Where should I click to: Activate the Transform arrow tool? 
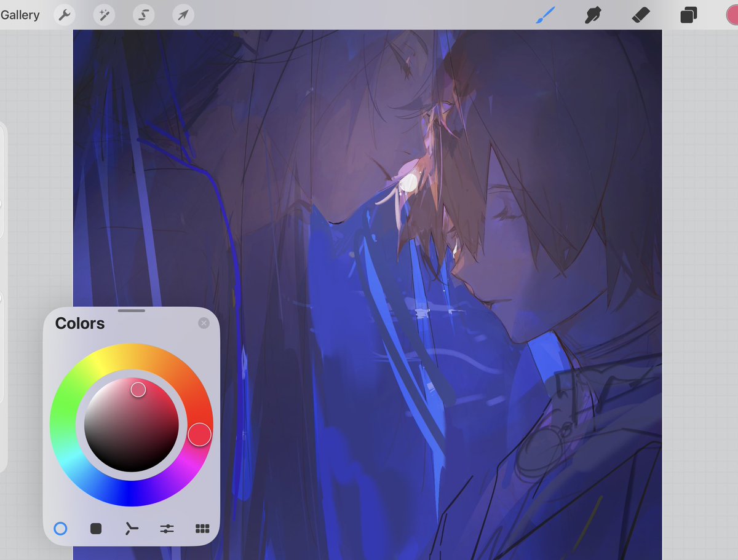(x=183, y=15)
